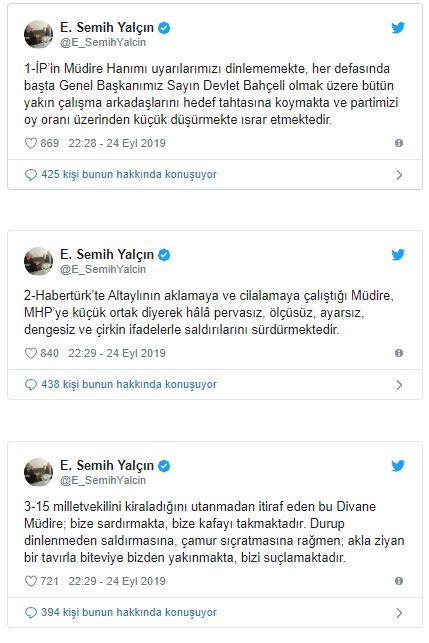Expand the 425-person conversation using the chevron arrow
This screenshot has width=429, height=643.
[x=399, y=175]
